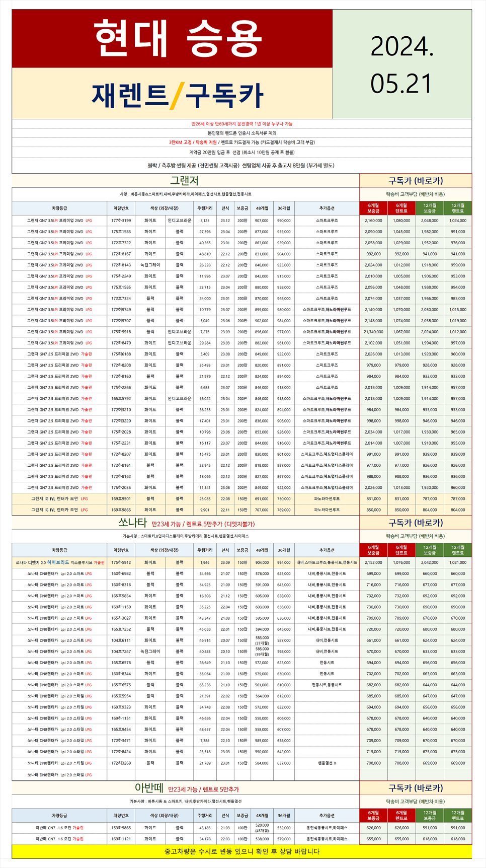This screenshot has width=486, height=868.
Task: Select license plate '165하3027'
Action: pyautogui.click(x=121, y=618)
